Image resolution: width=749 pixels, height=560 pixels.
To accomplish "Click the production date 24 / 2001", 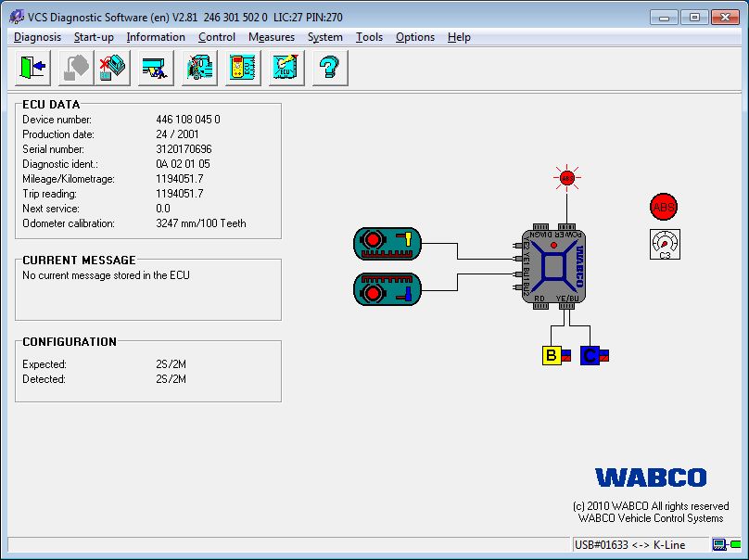I will (x=177, y=134).
